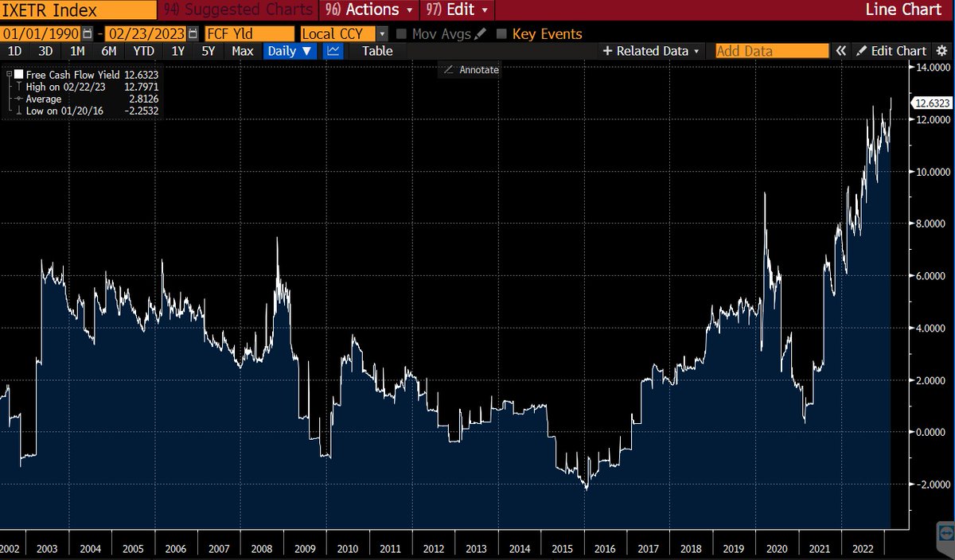Collapse the legend tree using its expander box
Viewport: 955px width, 560px height.
pyautogui.click(x=9, y=73)
